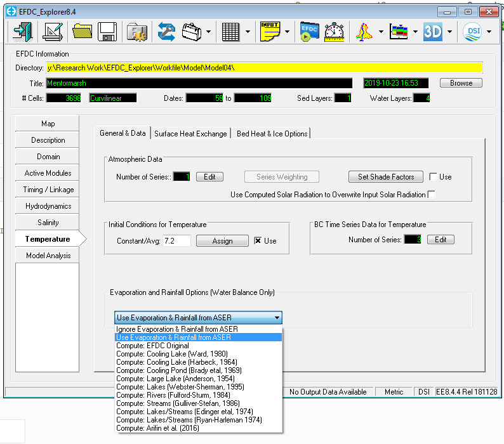Select Compute: Cooling Pond (Brady etal, 1969)
The width and height of the screenshot is (504, 444).
(x=198, y=370)
